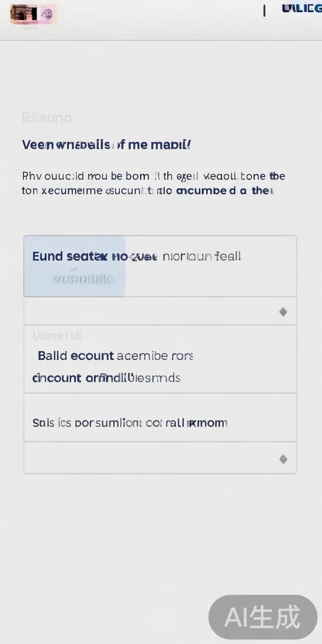Click the AI生成 watermark badge

click(x=263, y=617)
